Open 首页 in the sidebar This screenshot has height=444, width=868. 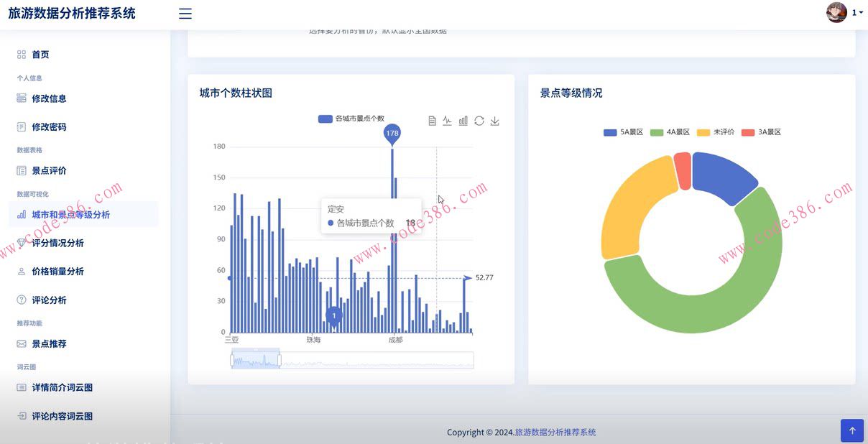tap(40, 55)
